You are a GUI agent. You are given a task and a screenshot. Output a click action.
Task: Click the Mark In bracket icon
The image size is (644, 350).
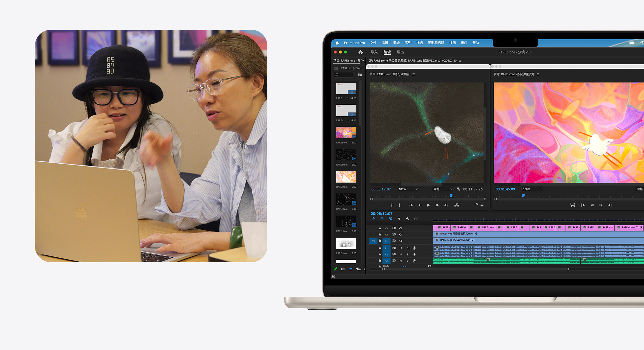pos(392,205)
